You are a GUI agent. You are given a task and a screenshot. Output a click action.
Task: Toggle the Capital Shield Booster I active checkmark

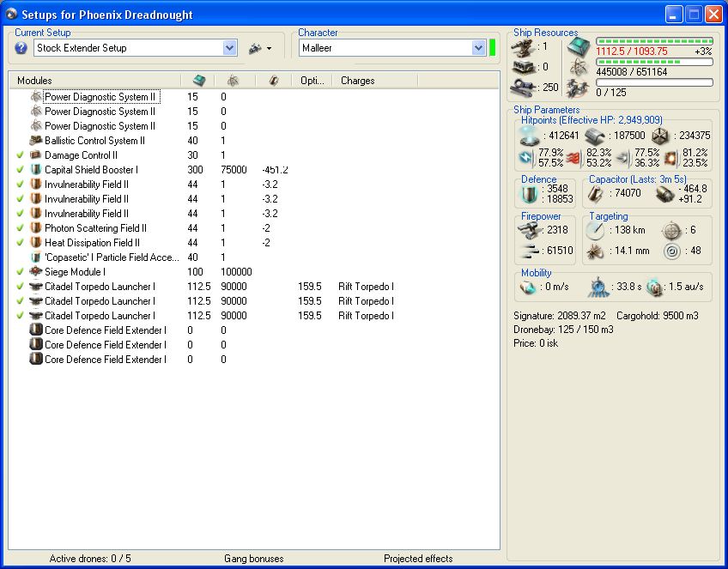20,170
